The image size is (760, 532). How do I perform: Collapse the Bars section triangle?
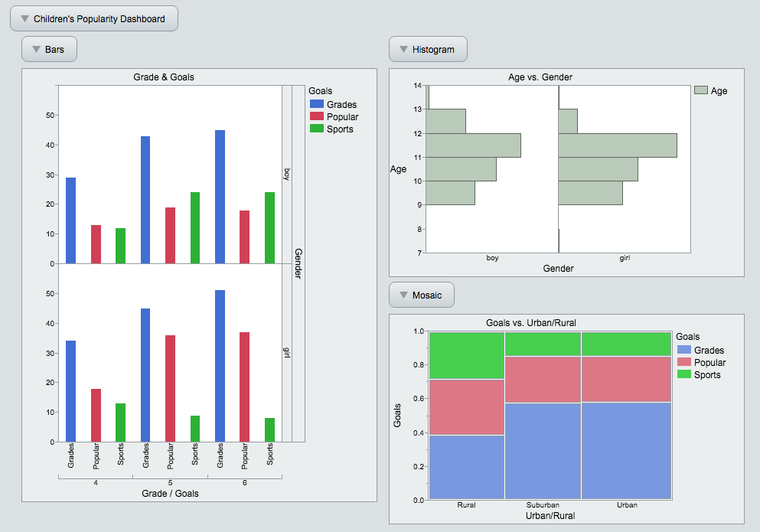point(35,50)
